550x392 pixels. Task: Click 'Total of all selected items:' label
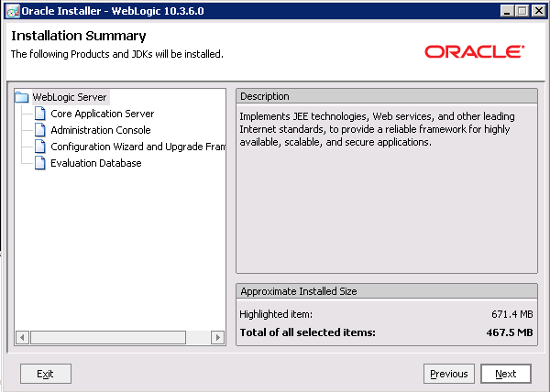point(307,332)
